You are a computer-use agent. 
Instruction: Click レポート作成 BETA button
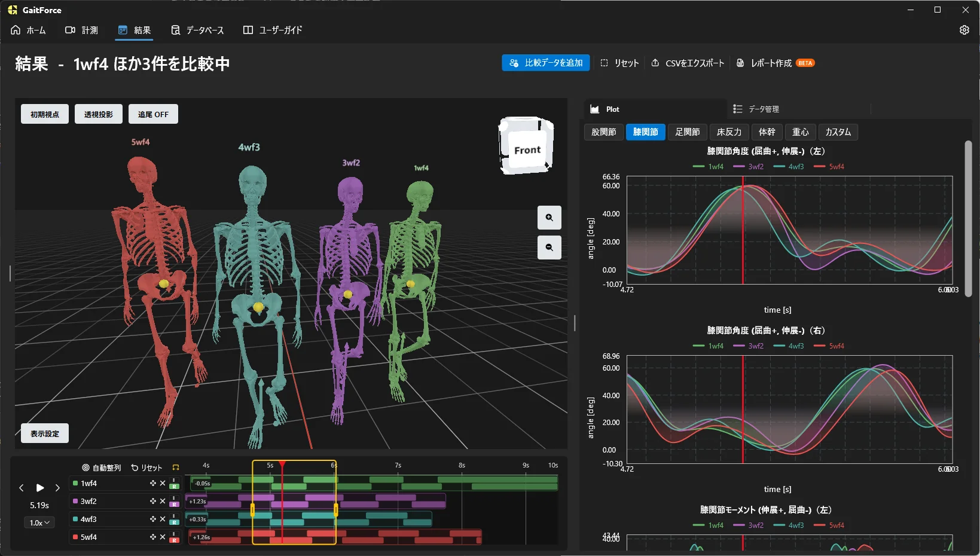[x=776, y=63]
